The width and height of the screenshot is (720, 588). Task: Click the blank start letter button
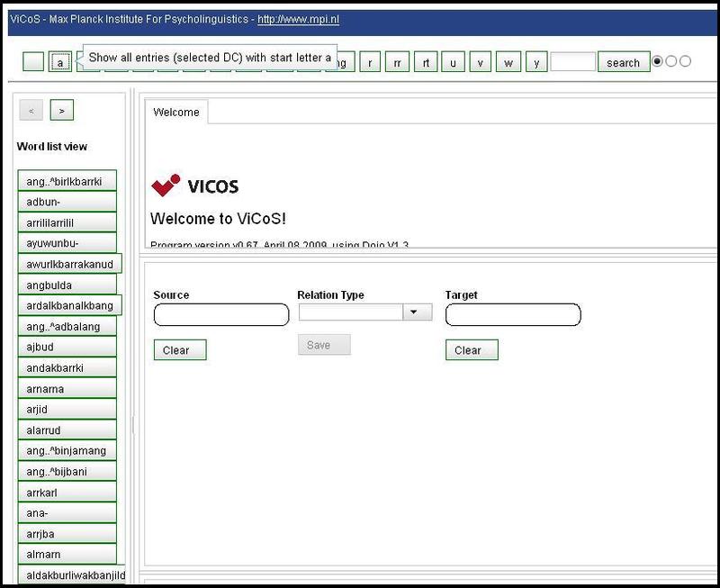pyautogui.click(x=33, y=61)
